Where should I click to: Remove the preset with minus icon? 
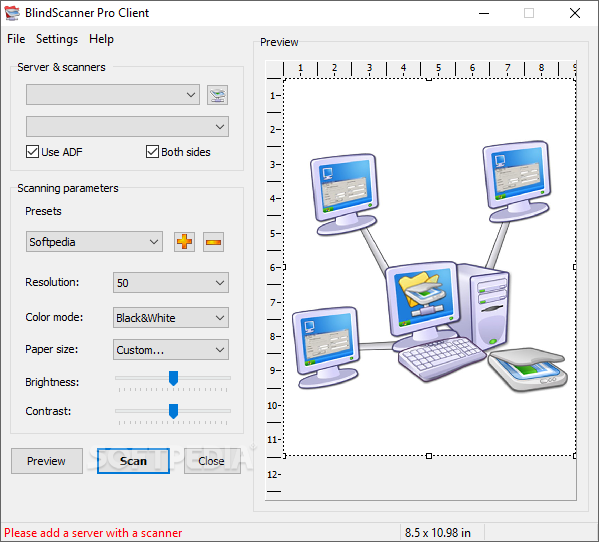click(x=214, y=242)
